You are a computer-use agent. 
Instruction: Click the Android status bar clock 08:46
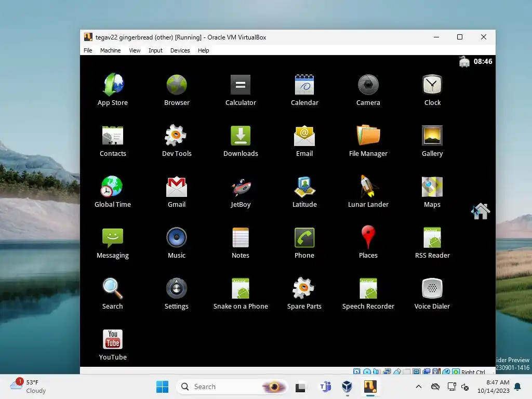[483, 61]
